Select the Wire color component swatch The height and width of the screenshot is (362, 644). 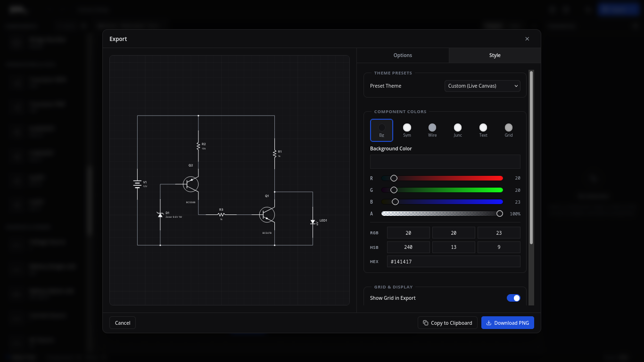point(432,130)
